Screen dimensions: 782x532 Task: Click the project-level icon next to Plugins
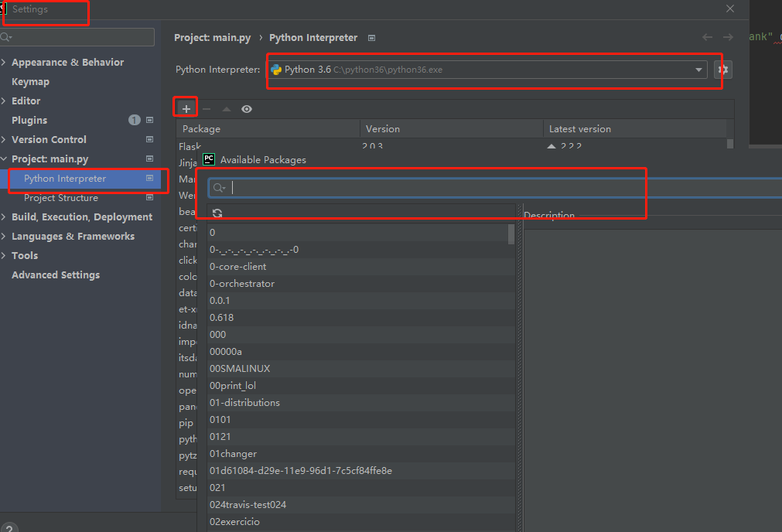(149, 120)
